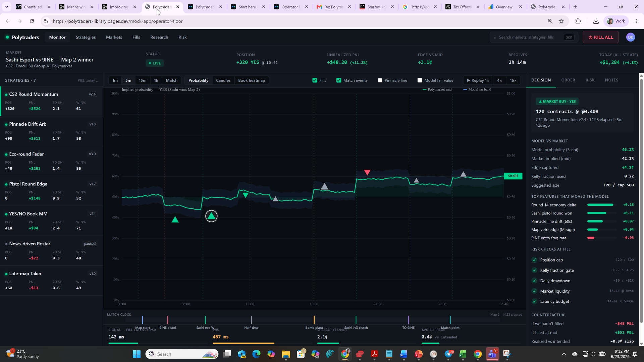Show the Book heatmap view
This screenshot has width=644, height=362.
pyautogui.click(x=252, y=80)
